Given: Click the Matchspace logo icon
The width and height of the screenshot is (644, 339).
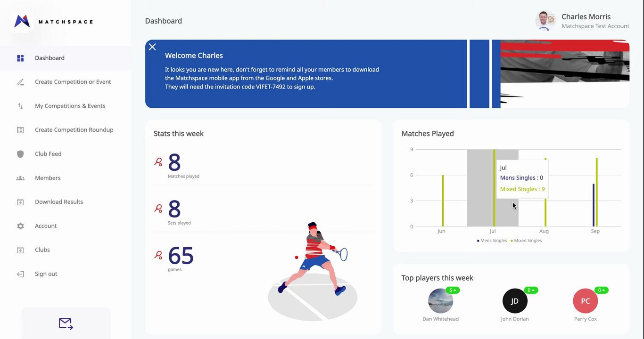Looking at the screenshot, I should click(22, 21).
